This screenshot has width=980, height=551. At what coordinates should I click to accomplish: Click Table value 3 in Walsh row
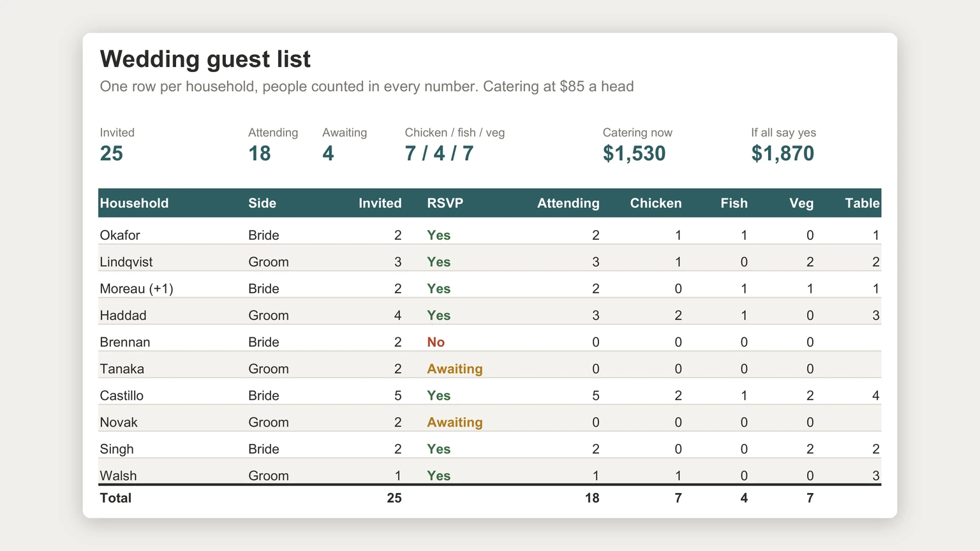[876, 476]
